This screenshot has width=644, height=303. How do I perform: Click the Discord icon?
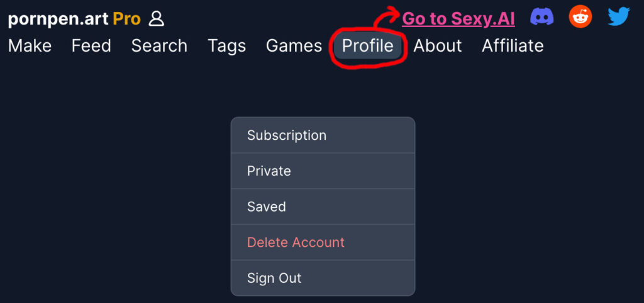(542, 17)
